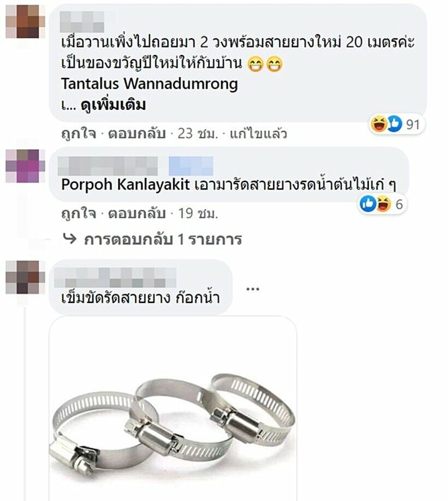View edit history via แก้ไขแล้ว
Image resolution: width=448 pixels, height=501 pixels.
[258, 133]
